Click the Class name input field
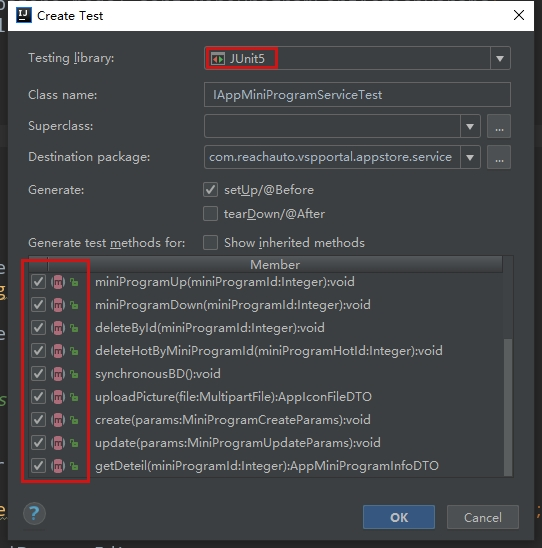Image resolution: width=542 pixels, height=548 pixels. tap(357, 95)
